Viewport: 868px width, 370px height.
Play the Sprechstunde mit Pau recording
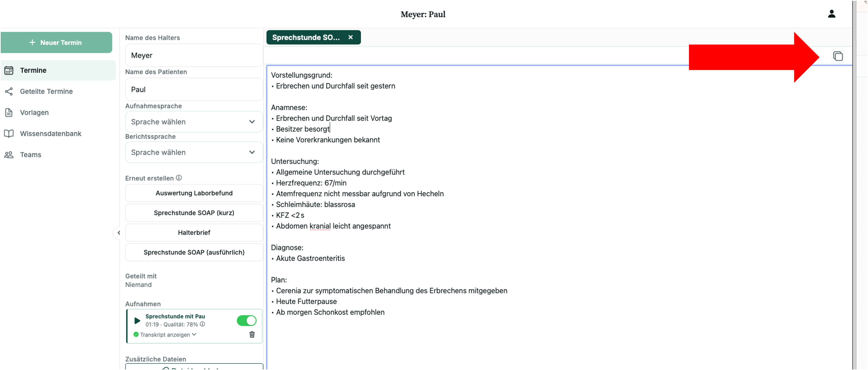point(137,320)
